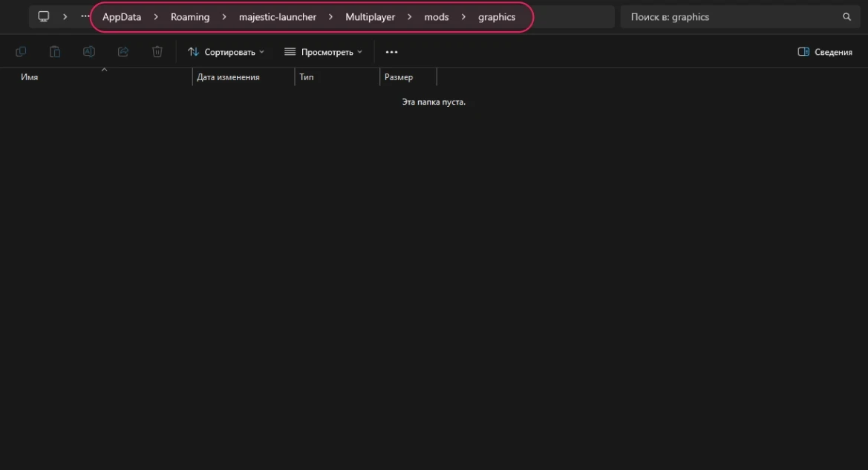
Task: Go to the Roaming folder in path
Action: pos(190,17)
